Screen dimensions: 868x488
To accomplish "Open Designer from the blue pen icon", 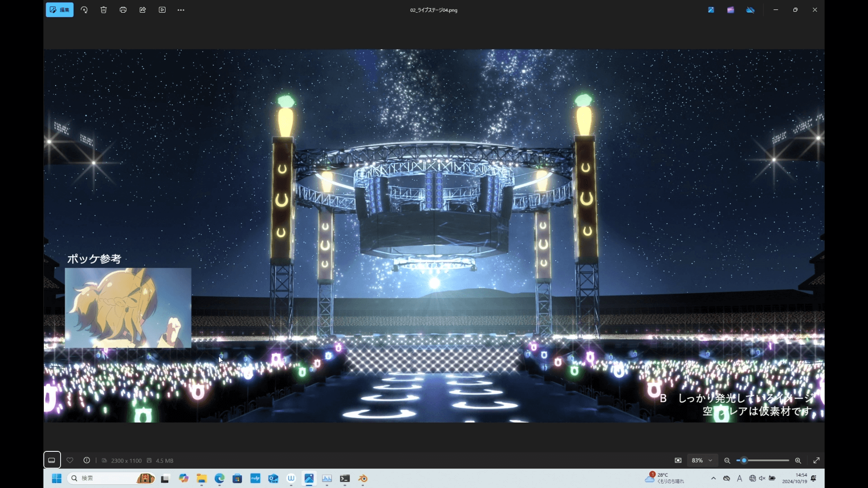I will [711, 10].
